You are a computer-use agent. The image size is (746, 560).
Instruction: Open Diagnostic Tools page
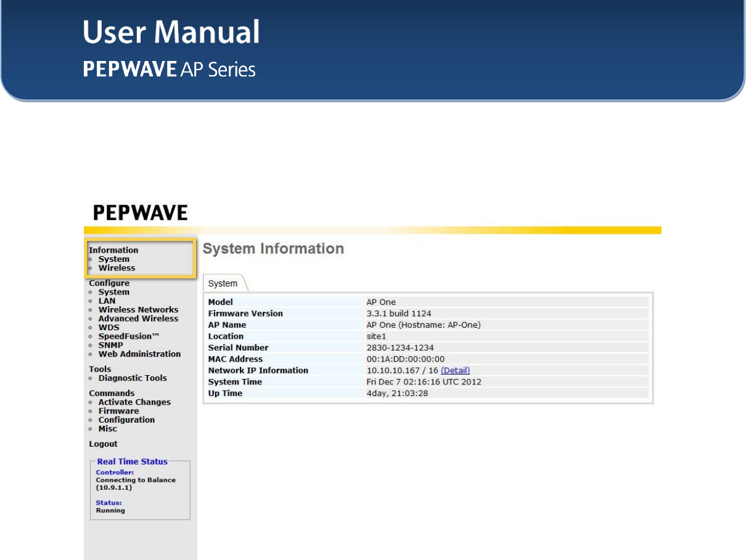coord(133,378)
